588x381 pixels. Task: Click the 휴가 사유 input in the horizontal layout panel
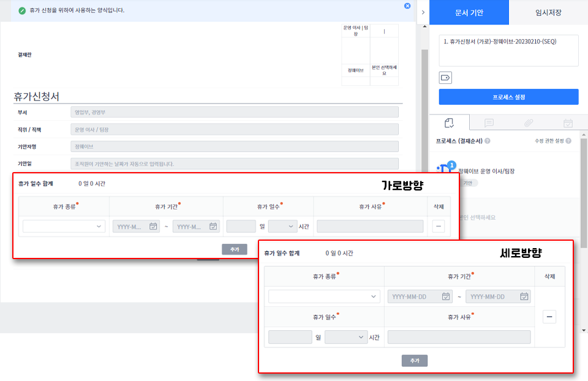point(370,227)
